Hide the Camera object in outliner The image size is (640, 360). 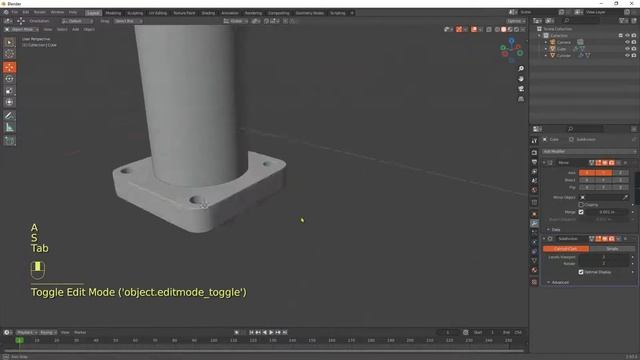627,42
